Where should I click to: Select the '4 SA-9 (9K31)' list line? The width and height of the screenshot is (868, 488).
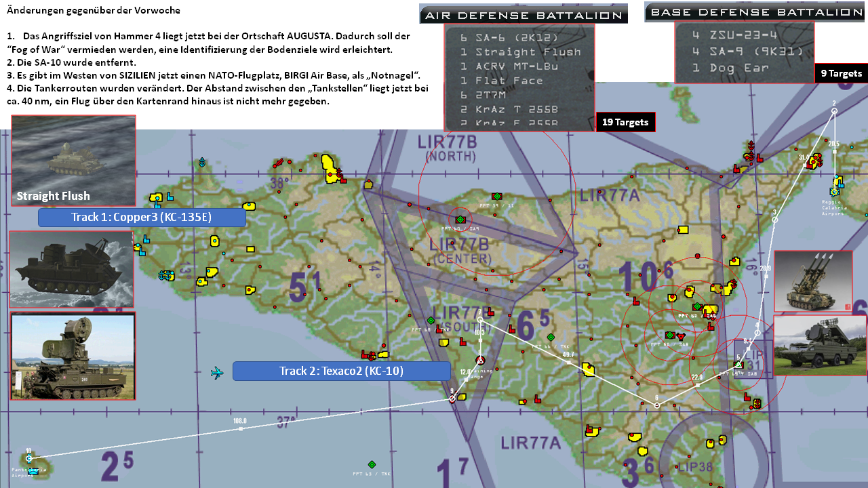(748, 52)
